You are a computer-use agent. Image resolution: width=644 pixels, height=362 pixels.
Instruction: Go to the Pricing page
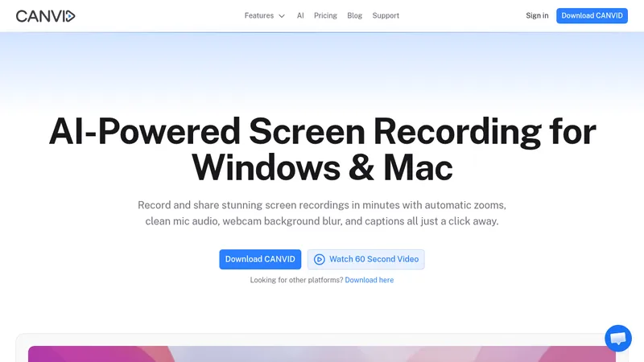325,15
